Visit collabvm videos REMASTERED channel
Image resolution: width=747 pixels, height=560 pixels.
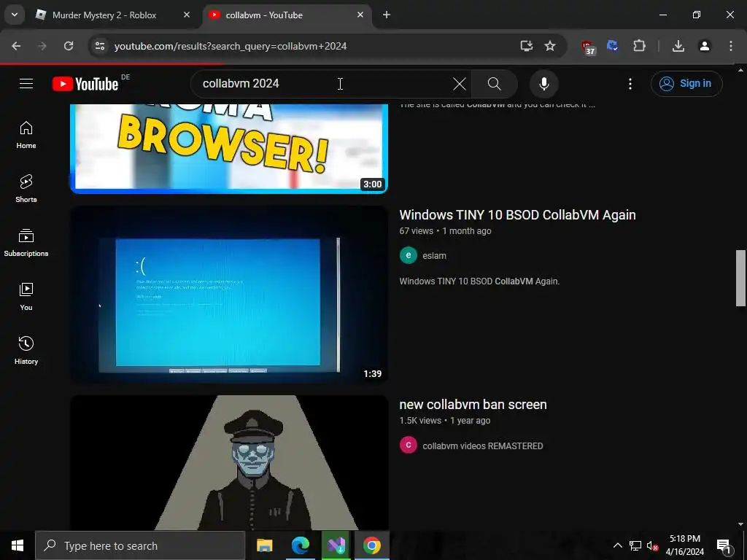[x=483, y=446]
